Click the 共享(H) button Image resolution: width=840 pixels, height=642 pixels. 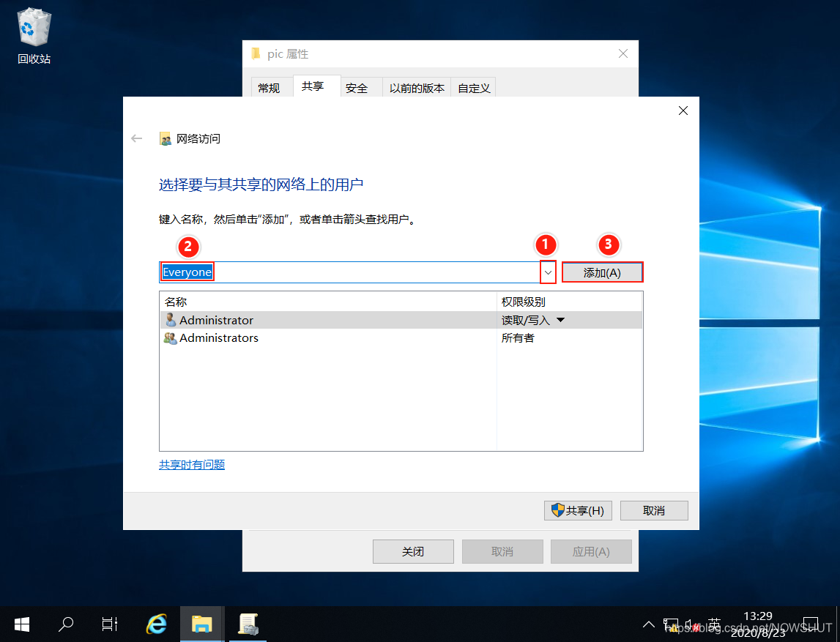pyautogui.click(x=578, y=510)
